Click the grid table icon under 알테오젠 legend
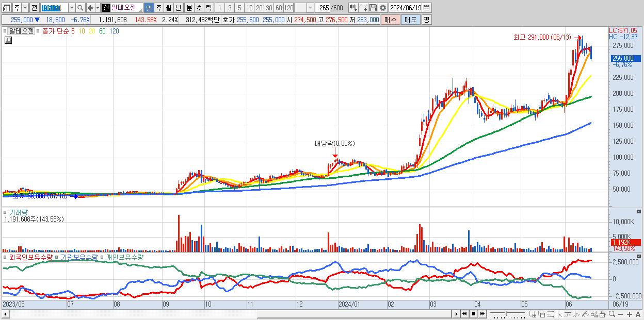Image resolution: width=644 pixels, height=320 pixels. [8, 40]
